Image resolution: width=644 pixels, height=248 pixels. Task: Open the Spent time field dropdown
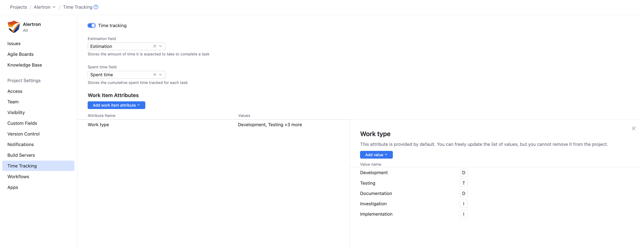(x=160, y=75)
